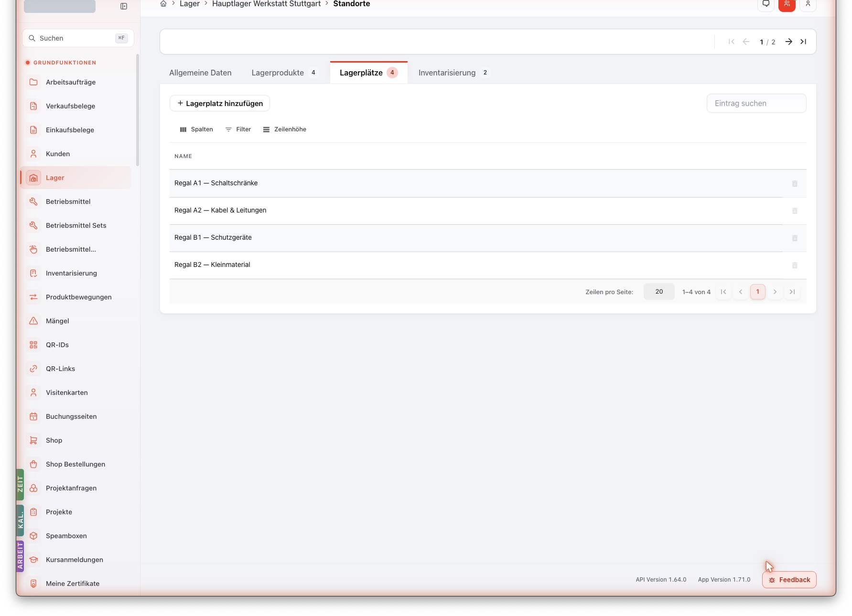The width and height of the screenshot is (852, 616).
Task: Click the Mängel warning triangle icon
Action: pos(33,321)
